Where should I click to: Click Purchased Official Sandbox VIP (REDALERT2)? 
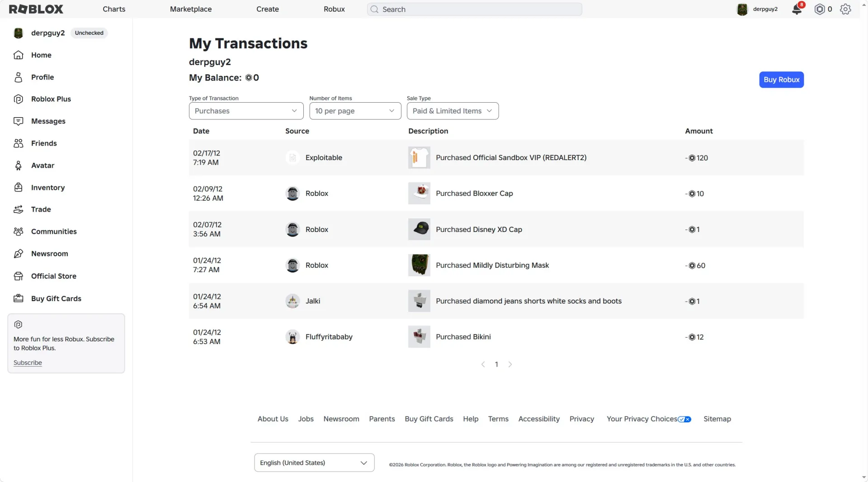(x=511, y=158)
